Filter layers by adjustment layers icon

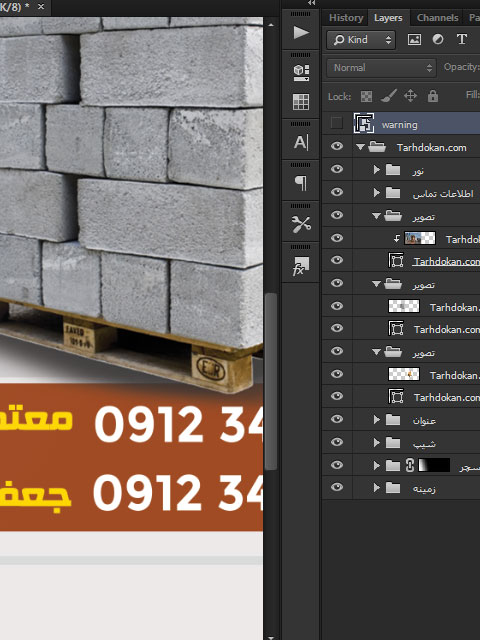[438, 40]
